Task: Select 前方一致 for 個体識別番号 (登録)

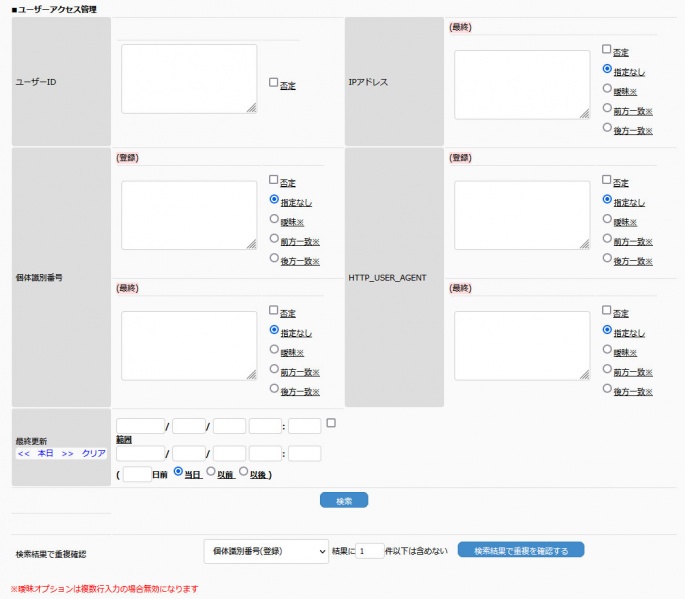Action: click(274, 239)
